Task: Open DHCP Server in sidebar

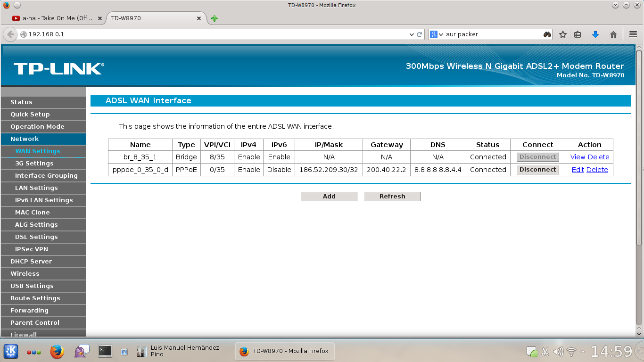Action: pyautogui.click(x=43, y=261)
